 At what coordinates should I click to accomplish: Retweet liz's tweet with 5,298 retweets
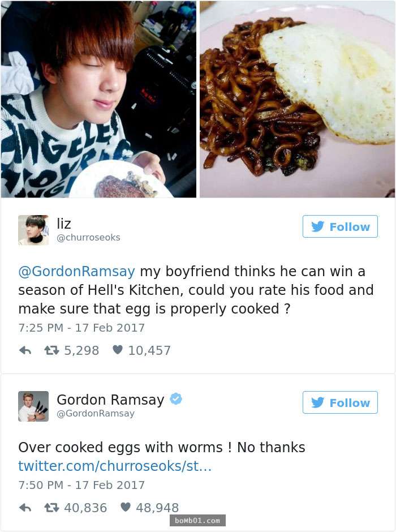(x=51, y=350)
